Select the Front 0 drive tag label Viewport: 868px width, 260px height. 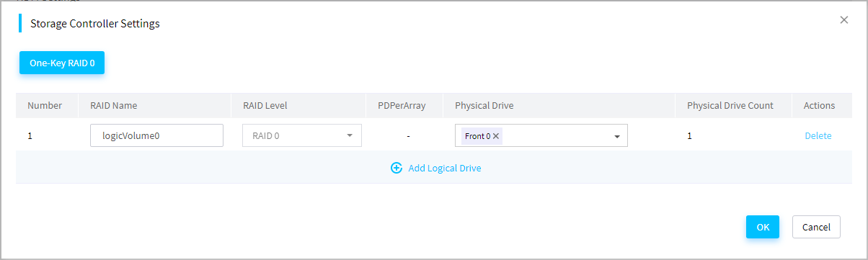click(477, 136)
